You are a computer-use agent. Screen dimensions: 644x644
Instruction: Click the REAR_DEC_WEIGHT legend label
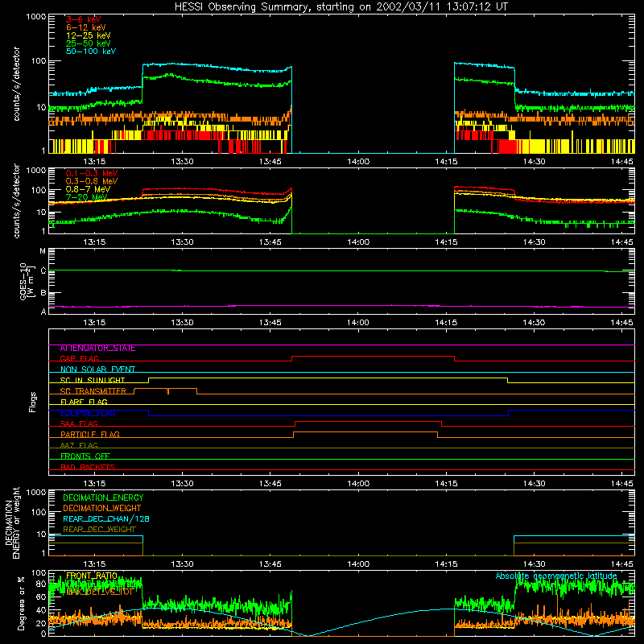click(99, 530)
